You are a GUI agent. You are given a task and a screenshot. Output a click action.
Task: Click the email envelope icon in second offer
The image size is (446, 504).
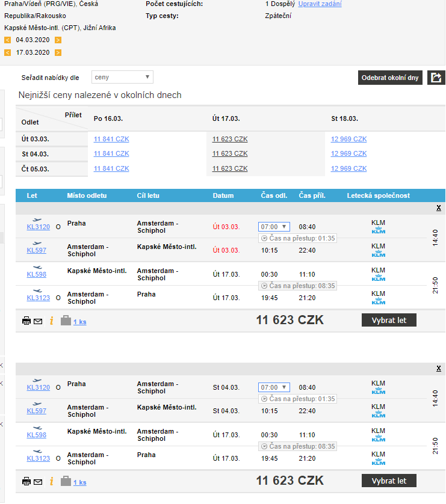point(38,482)
